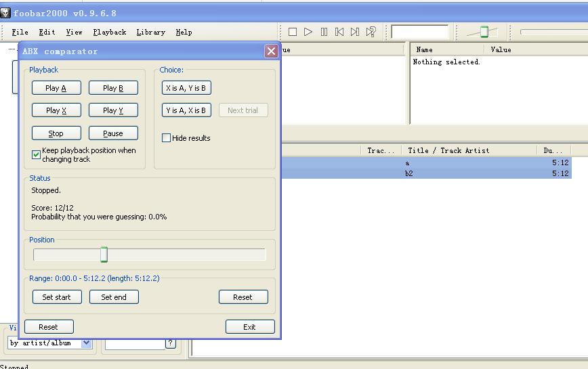Click the Exit button
This screenshot has width=588, height=369.
[x=250, y=326]
